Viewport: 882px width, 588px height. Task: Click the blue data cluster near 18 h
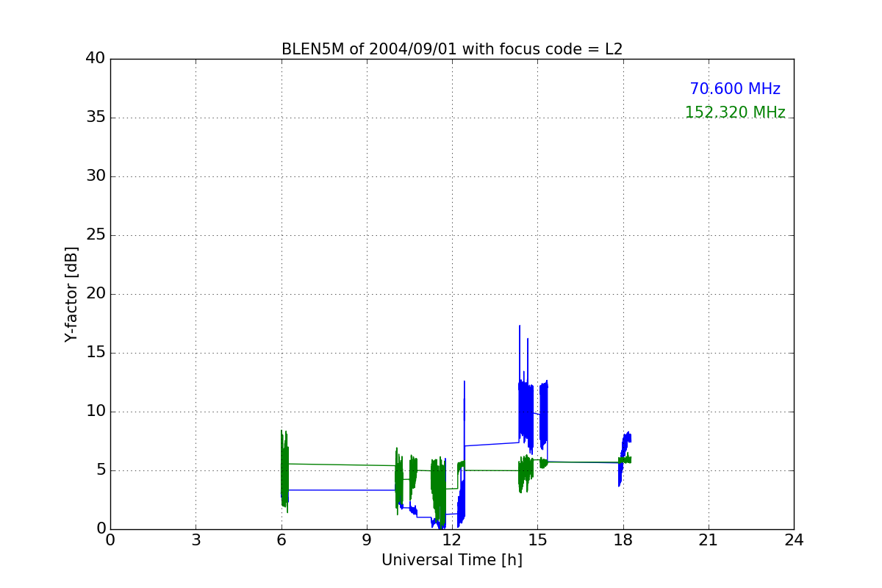625,458
